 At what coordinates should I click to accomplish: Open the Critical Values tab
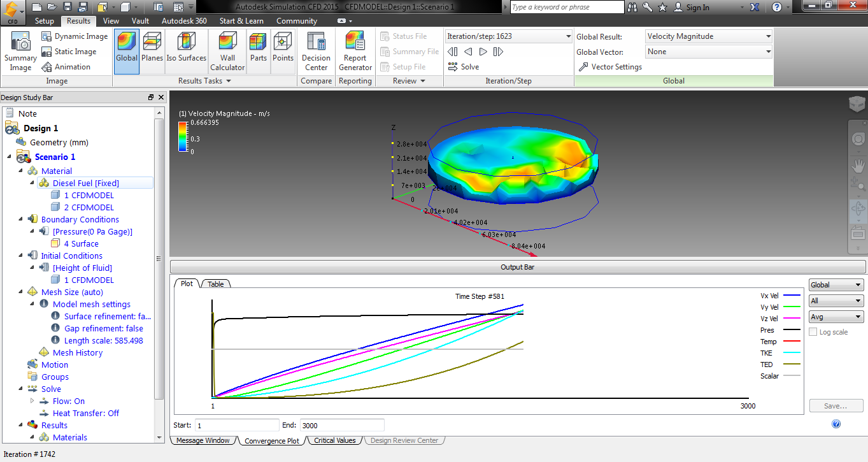click(334, 440)
